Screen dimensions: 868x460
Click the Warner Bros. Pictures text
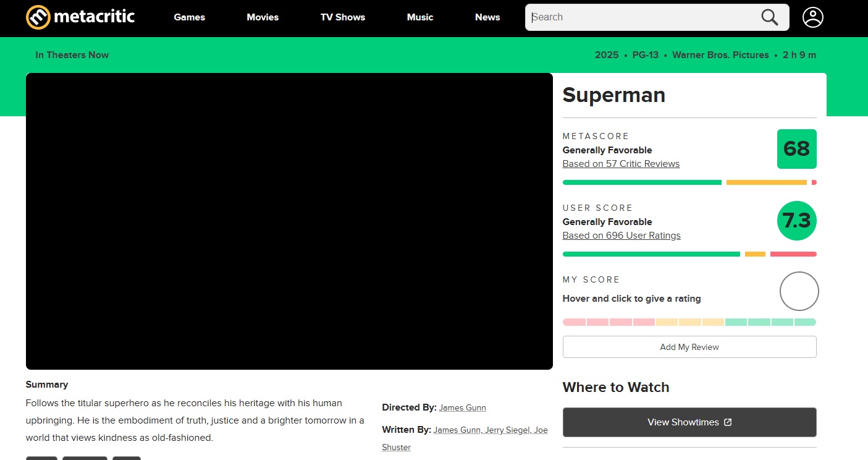tap(720, 55)
